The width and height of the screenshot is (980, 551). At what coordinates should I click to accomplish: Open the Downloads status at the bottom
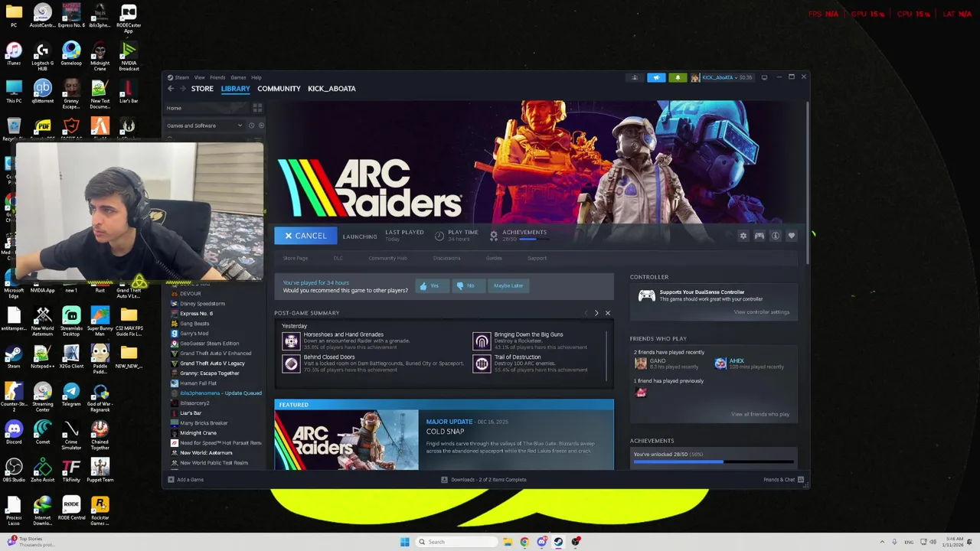tap(484, 480)
